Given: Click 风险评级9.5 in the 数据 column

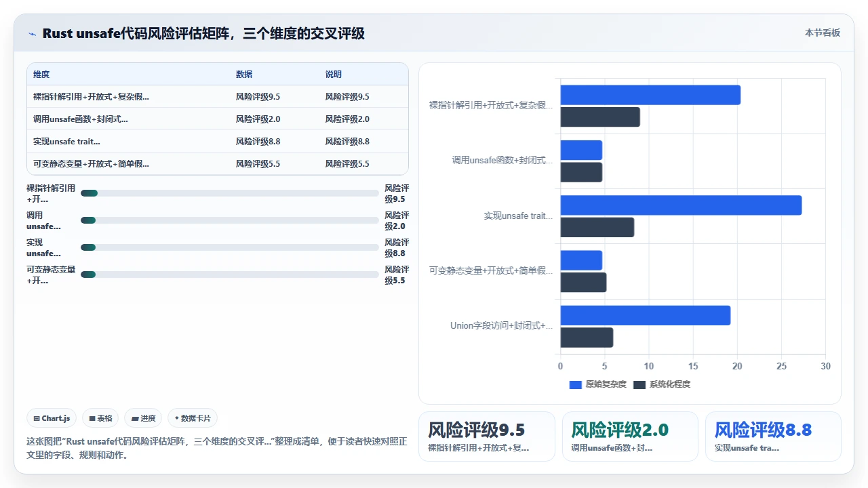Looking at the screenshot, I should 258,97.
